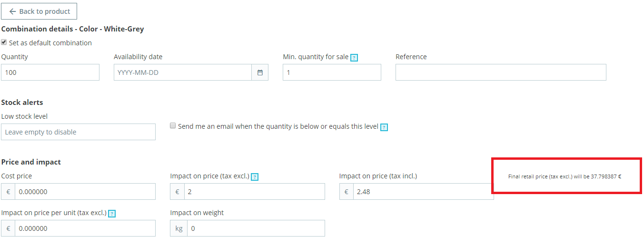Viewport: 644px width, 248px height.
Task: Click the Reference text field
Action: point(501,72)
